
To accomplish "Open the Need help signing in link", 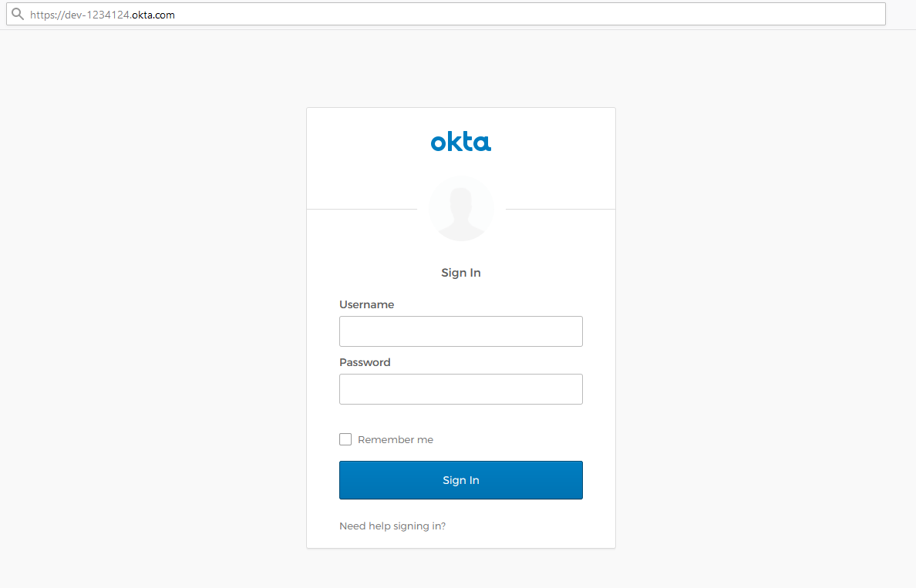I will pos(392,526).
